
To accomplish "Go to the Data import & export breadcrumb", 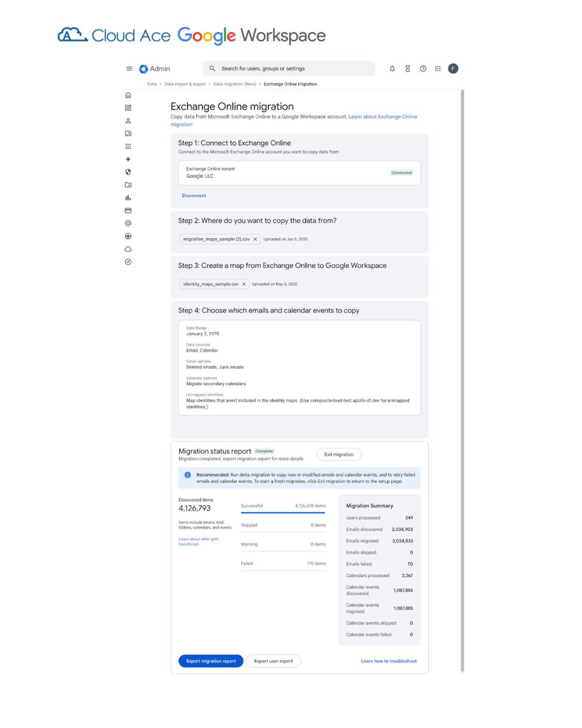I will 185,84.
